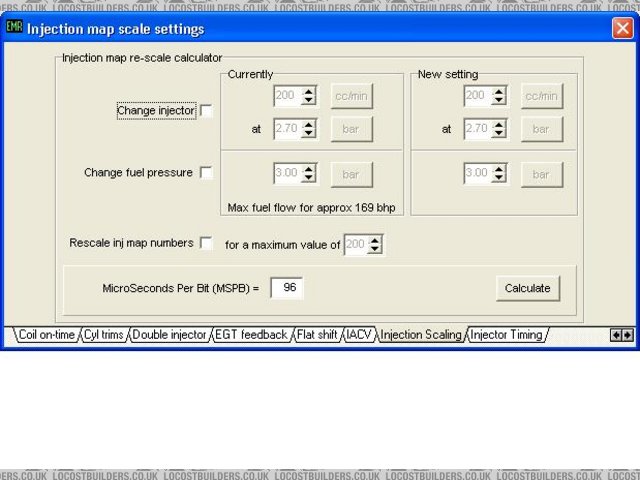Switch to the Coil on-time tab
Image resolution: width=640 pixels, height=480 pixels.
click(x=47, y=335)
